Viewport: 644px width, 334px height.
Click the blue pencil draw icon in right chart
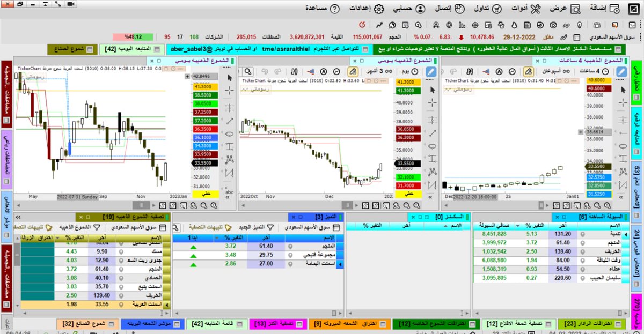[x=621, y=71]
